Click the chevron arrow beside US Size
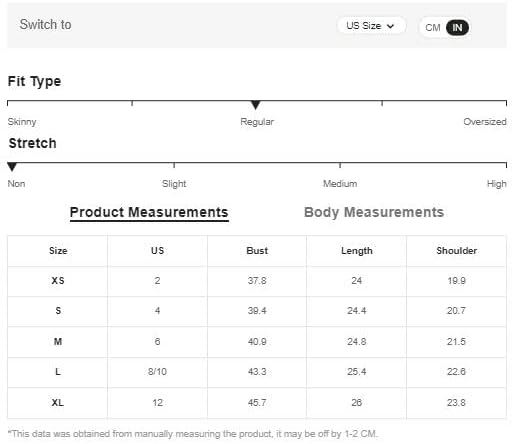The height and width of the screenshot is (444, 513). click(x=390, y=26)
